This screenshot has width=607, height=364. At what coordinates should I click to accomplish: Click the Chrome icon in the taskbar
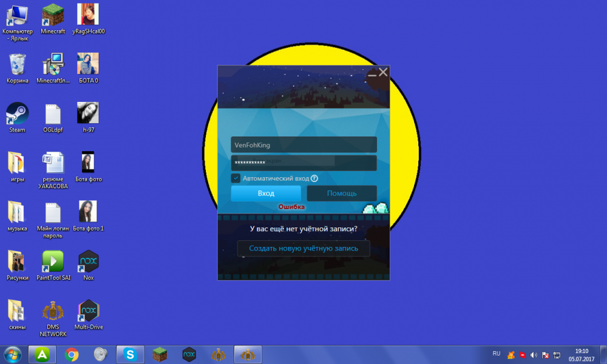tap(72, 354)
